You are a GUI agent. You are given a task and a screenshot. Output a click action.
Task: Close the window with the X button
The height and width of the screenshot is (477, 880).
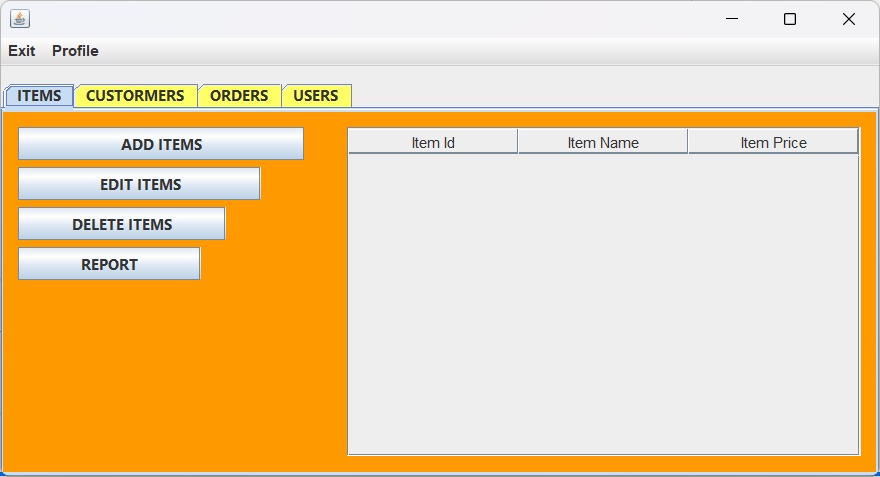click(x=849, y=19)
